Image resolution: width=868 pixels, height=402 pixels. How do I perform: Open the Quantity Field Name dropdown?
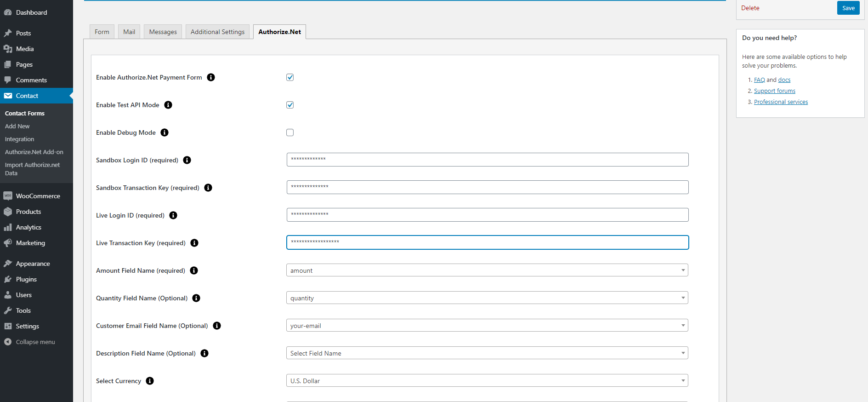click(x=487, y=298)
